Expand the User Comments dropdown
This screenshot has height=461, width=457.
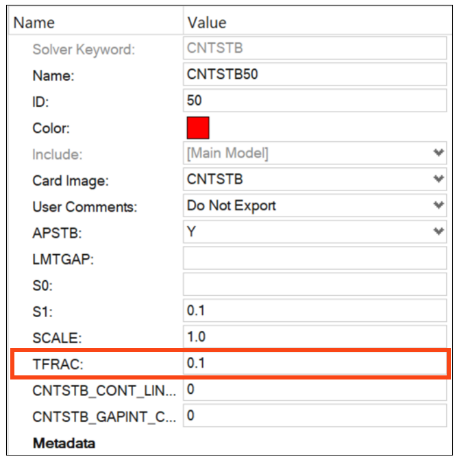point(315,206)
